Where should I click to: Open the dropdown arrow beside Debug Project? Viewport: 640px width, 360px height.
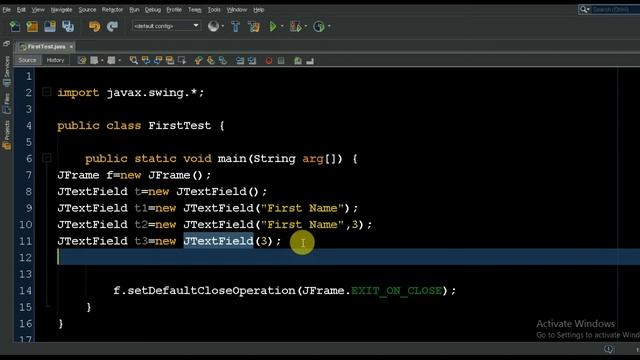pyautogui.click(x=306, y=27)
